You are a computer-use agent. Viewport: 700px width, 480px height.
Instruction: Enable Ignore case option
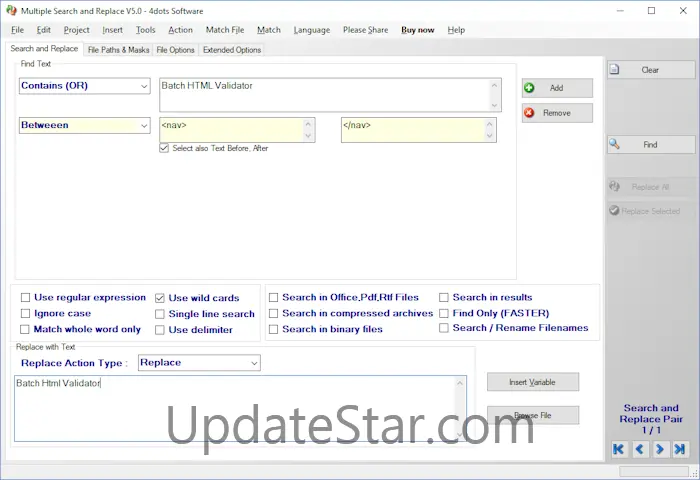click(x=25, y=313)
